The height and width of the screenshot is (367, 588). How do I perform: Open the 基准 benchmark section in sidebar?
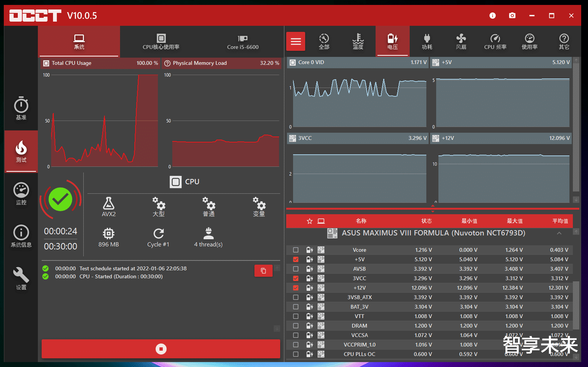pyautogui.click(x=21, y=108)
